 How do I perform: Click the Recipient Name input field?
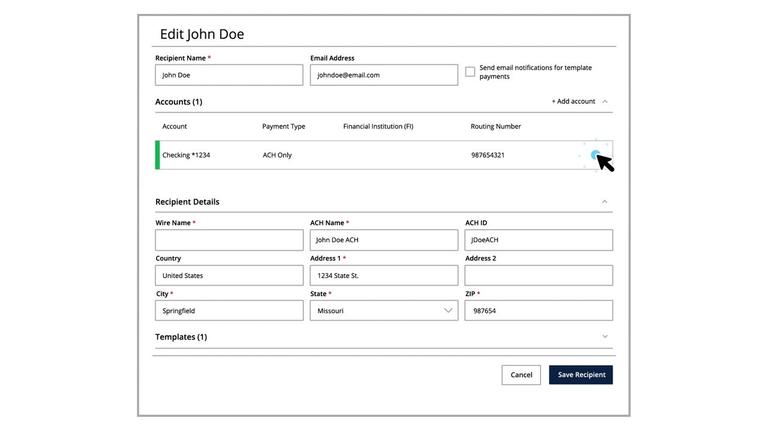(229, 75)
